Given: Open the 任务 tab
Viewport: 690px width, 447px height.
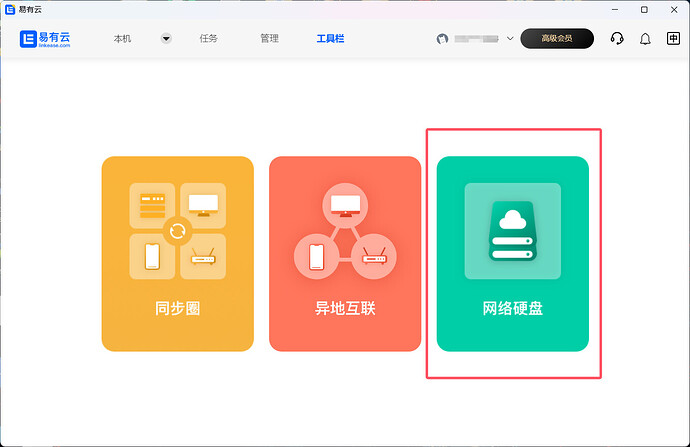Looking at the screenshot, I should pyautogui.click(x=208, y=39).
